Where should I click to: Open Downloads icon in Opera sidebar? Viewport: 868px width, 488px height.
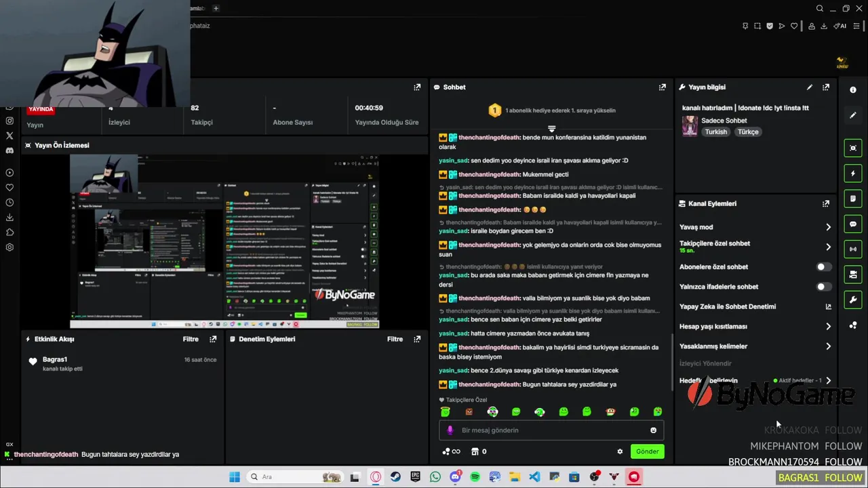click(9, 218)
